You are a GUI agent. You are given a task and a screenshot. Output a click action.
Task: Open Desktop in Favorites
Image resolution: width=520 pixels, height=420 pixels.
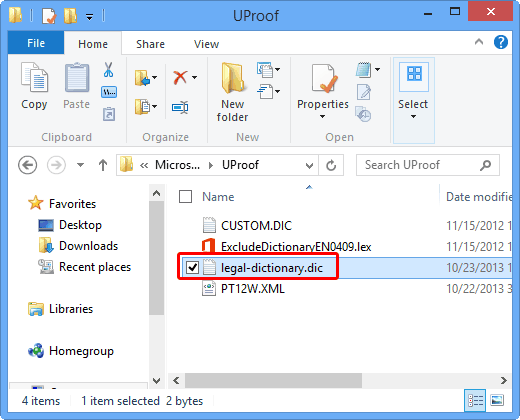pos(80,225)
